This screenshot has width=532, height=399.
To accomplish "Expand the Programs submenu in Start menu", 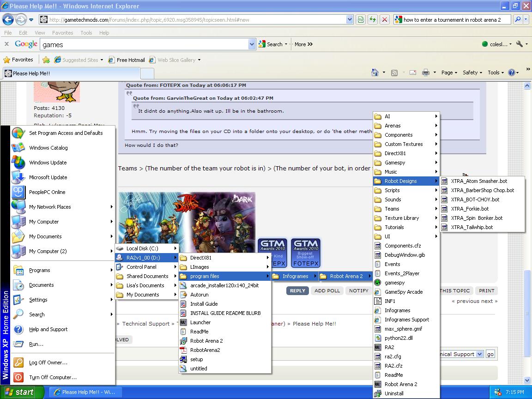I will tap(63, 271).
